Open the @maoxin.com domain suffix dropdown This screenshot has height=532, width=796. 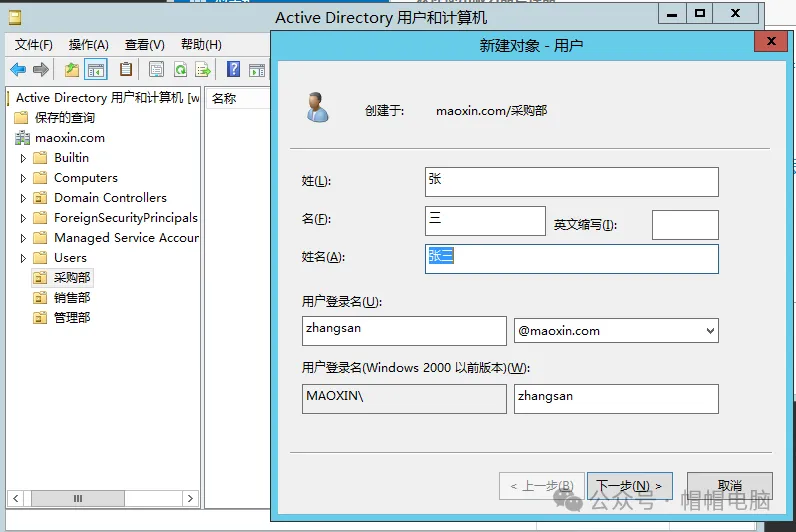[710, 331]
